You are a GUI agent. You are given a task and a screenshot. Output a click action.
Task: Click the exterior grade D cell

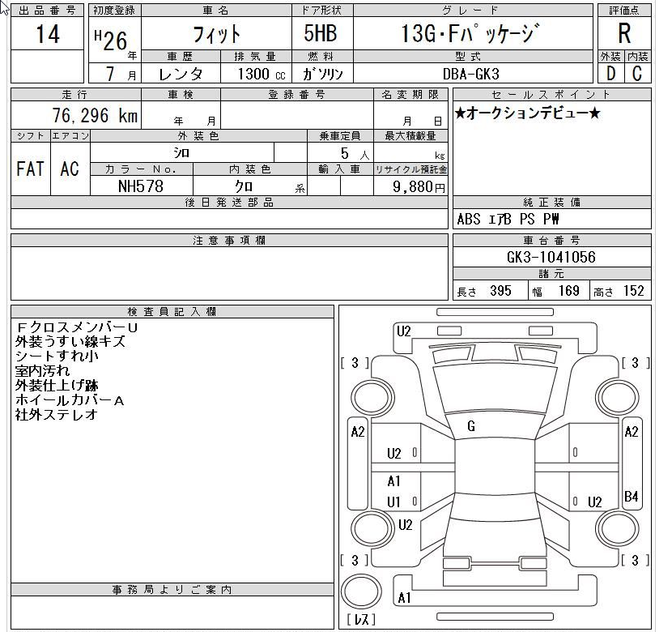coord(610,74)
